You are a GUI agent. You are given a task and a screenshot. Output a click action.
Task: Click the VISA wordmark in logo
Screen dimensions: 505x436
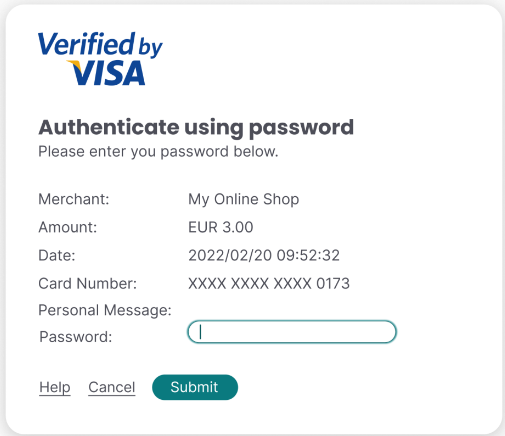pyautogui.click(x=106, y=73)
